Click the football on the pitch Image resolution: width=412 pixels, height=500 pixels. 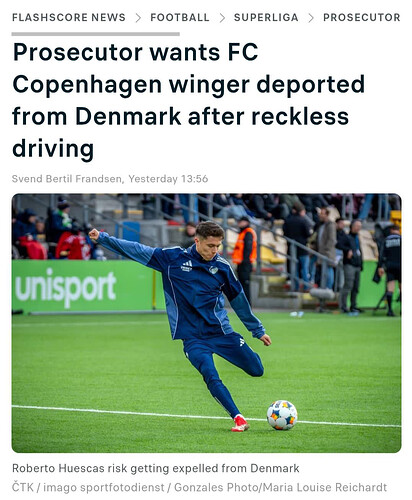282,415
